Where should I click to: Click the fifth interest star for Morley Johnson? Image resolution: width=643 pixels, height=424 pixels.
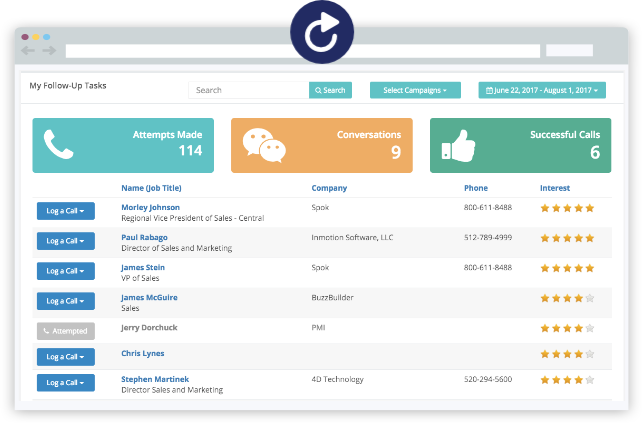pos(590,208)
